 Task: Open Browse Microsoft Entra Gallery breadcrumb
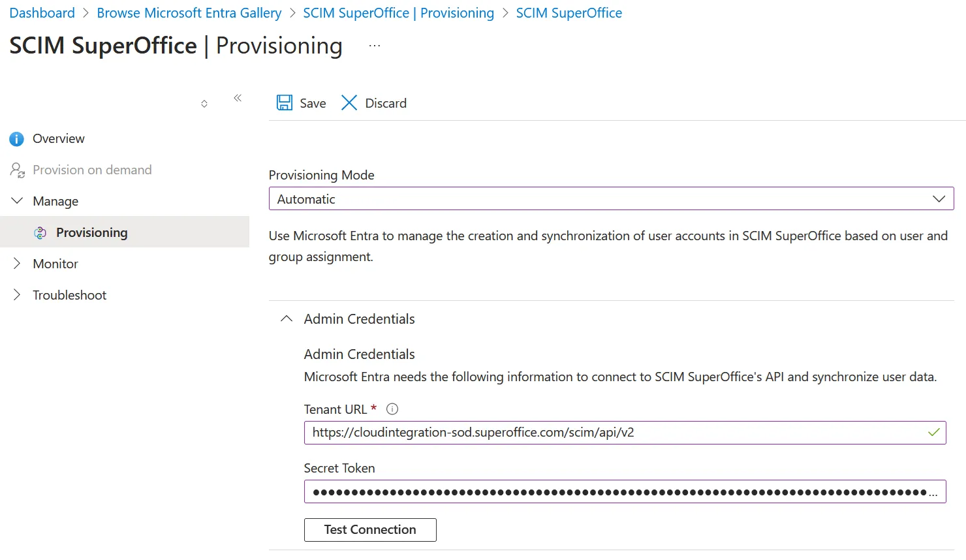coord(189,13)
